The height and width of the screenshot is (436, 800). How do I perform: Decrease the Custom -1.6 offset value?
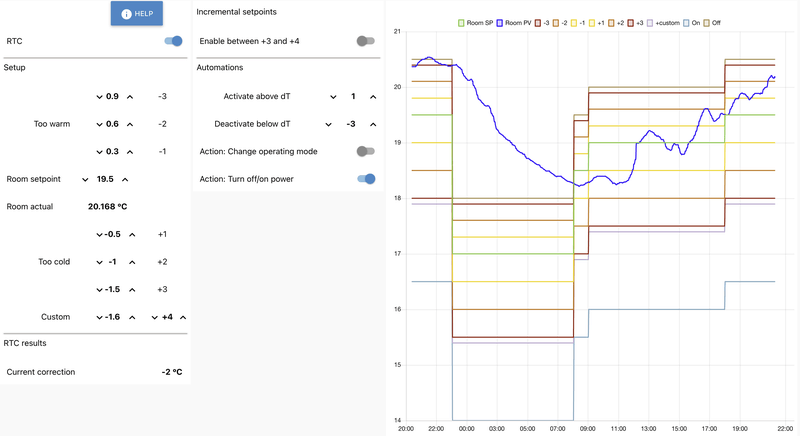pyautogui.click(x=100, y=317)
